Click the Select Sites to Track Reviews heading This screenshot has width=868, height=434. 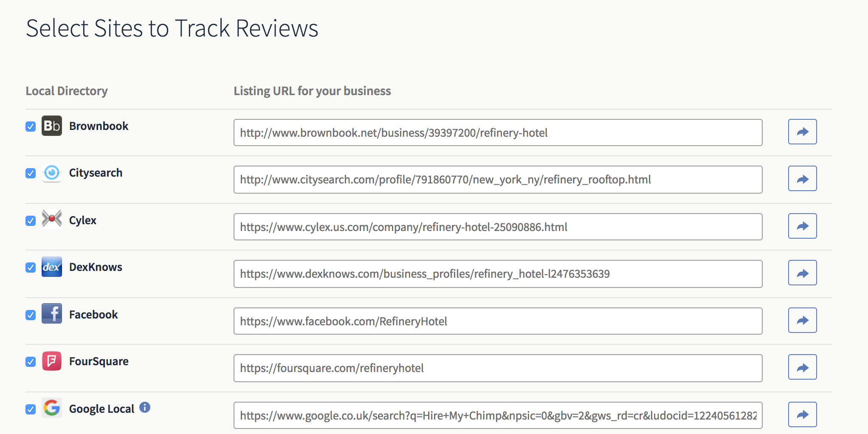coord(172,28)
